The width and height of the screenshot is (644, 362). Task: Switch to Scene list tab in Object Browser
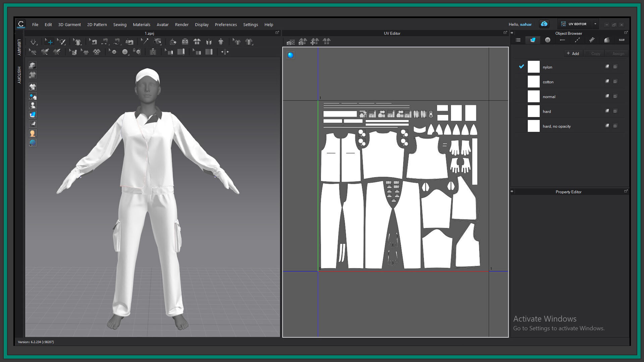pos(518,40)
